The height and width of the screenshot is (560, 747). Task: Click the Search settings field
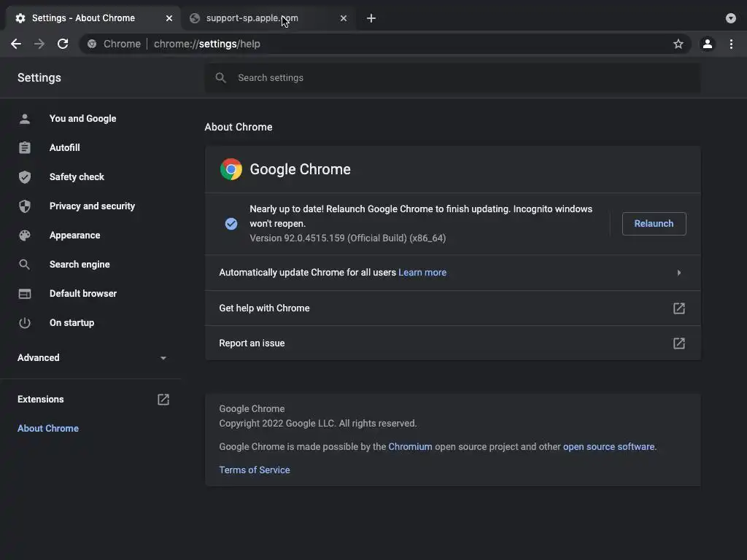point(452,78)
